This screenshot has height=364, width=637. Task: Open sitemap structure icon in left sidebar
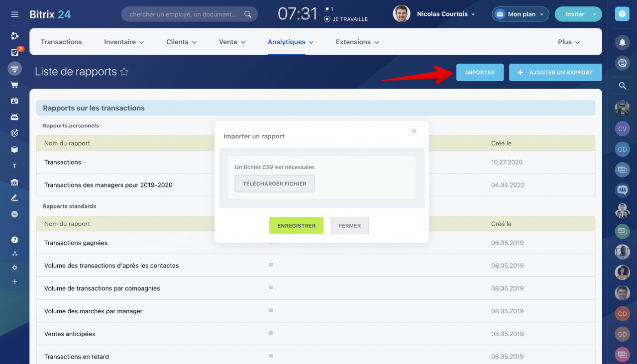click(x=14, y=254)
